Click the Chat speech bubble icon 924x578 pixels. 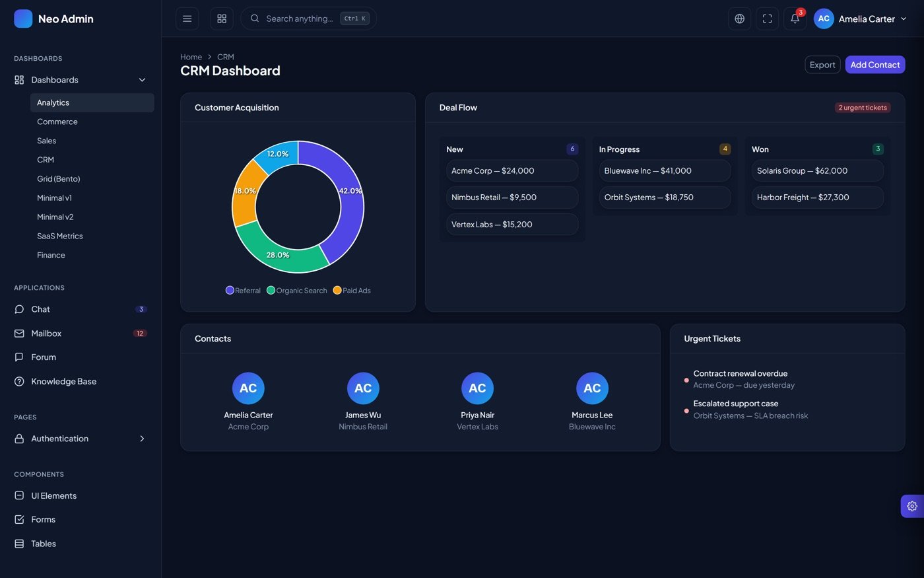19,309
